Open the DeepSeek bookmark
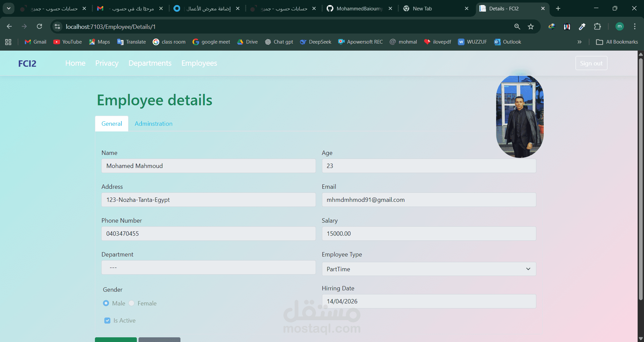The height and width of the screenshot is (342, 644). (316, 42)
